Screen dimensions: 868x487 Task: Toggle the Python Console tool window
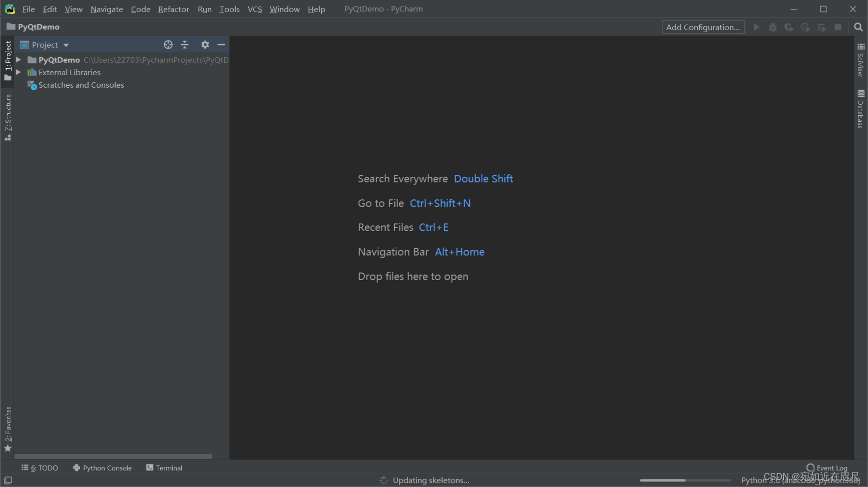pyautogui.click(x=102, y=467)
